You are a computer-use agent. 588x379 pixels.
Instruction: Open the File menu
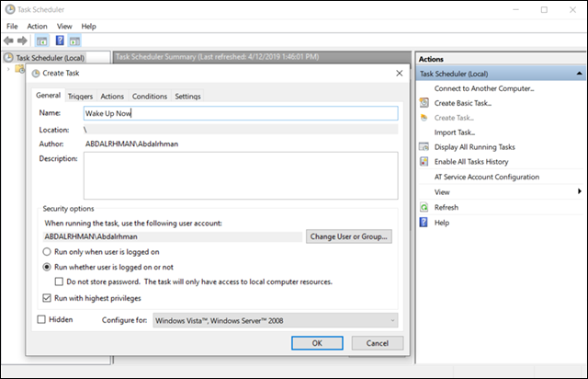[x=12, y=27]
